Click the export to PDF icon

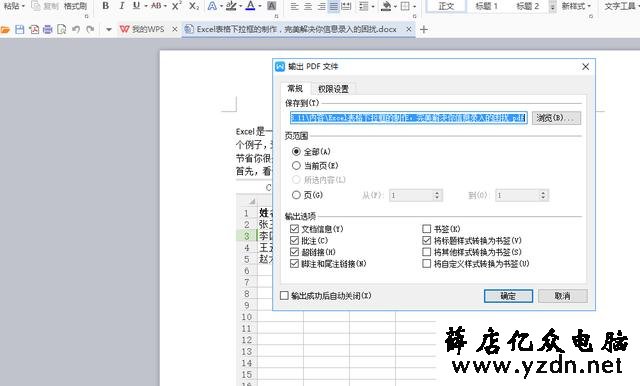34,29
